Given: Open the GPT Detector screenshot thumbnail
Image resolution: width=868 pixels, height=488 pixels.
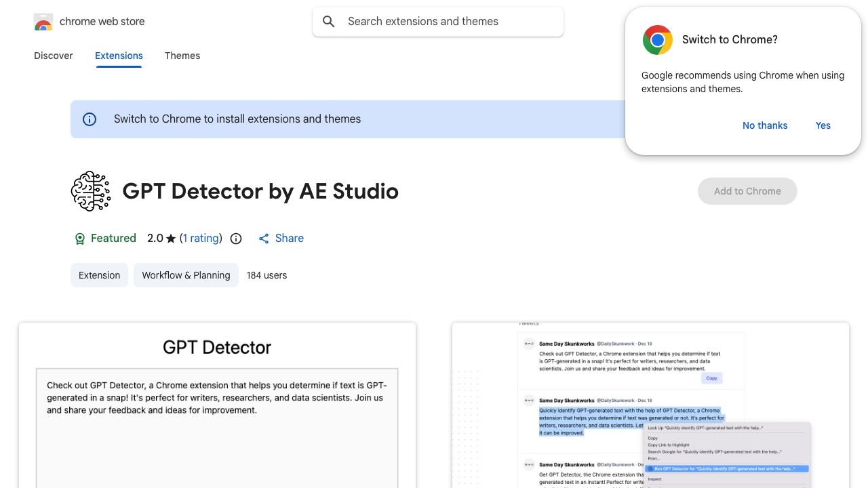Looking at the screenshot, I should point(217,405).
